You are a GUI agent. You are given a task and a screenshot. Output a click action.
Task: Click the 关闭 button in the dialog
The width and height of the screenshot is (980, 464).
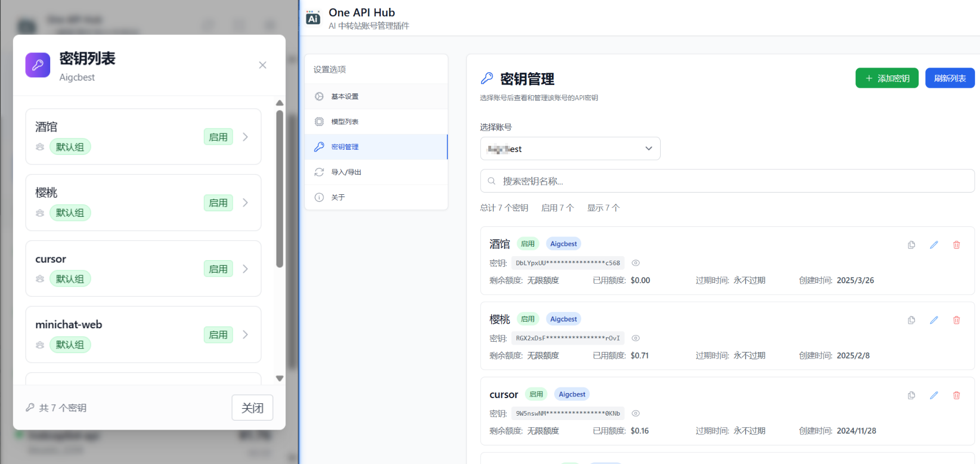(252, 408)
